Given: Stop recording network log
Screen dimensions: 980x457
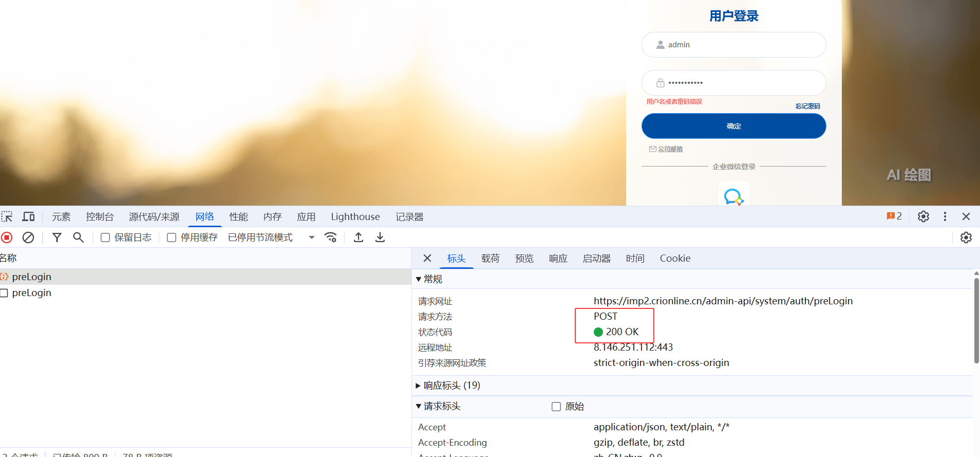Looking at the screenshot, I should pos(7,237).
